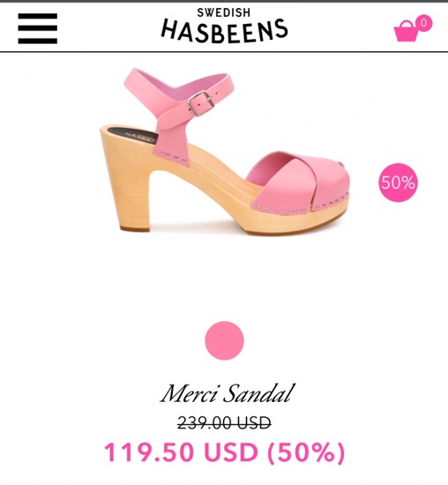448x485 pixels.
Task: Select the pink color swatch
Action: 224,340
